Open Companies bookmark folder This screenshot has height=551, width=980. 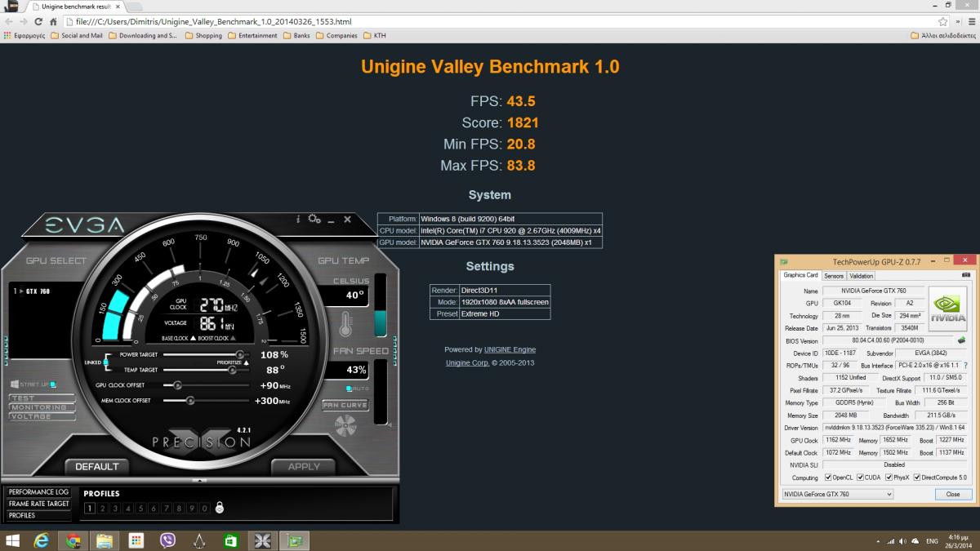337,36
